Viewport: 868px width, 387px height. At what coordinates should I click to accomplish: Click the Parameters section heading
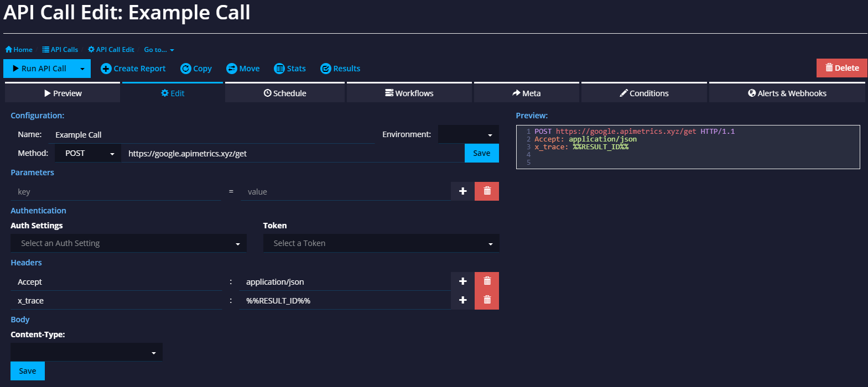pyautogui.click(x=32, y=172)
